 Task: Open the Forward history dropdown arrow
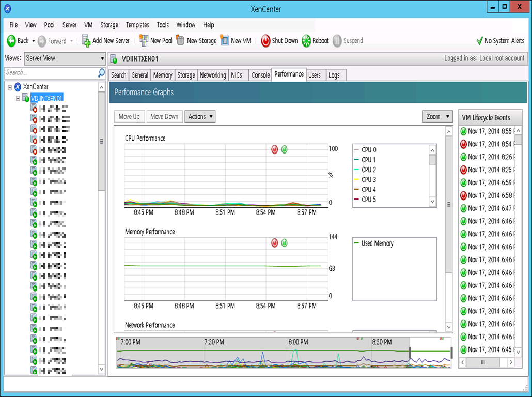click(x=72, y=41)
